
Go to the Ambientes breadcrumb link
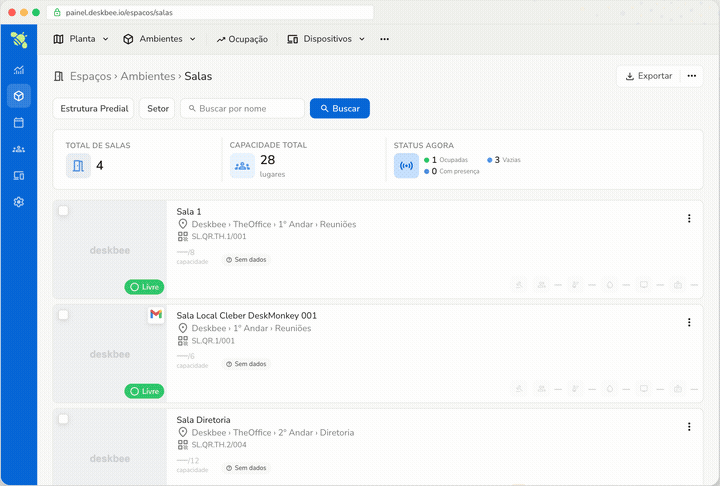pyautogui.click(x=148, y=76)
